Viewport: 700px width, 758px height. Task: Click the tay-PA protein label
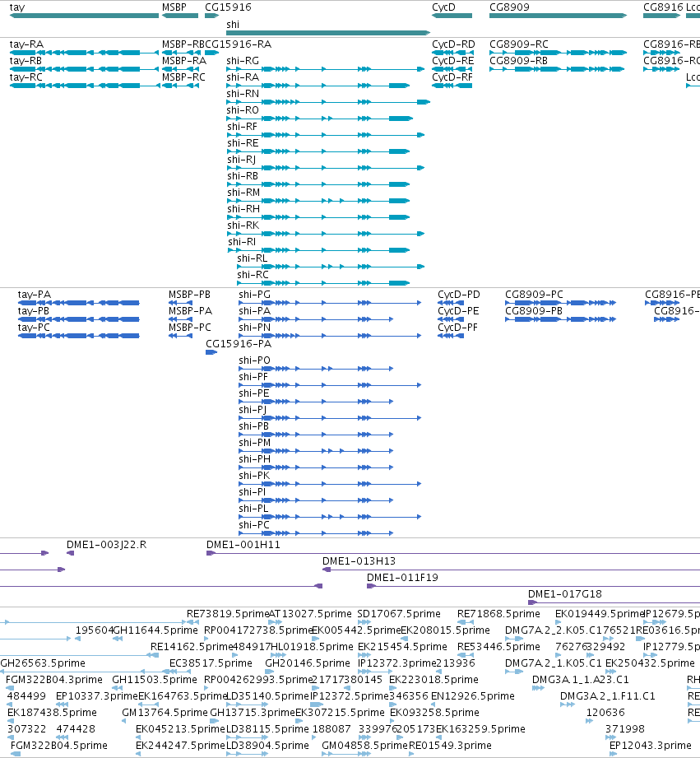[34, 295]
